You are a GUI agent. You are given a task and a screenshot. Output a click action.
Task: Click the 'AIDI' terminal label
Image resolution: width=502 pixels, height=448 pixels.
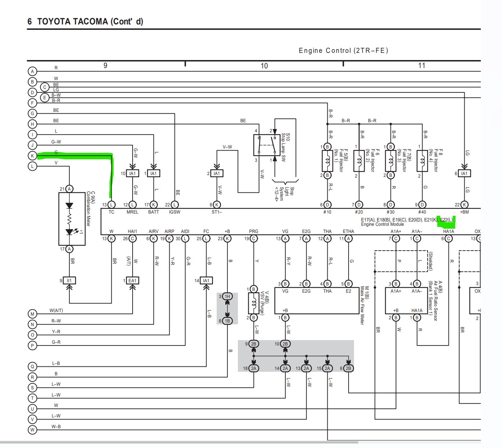185,232
